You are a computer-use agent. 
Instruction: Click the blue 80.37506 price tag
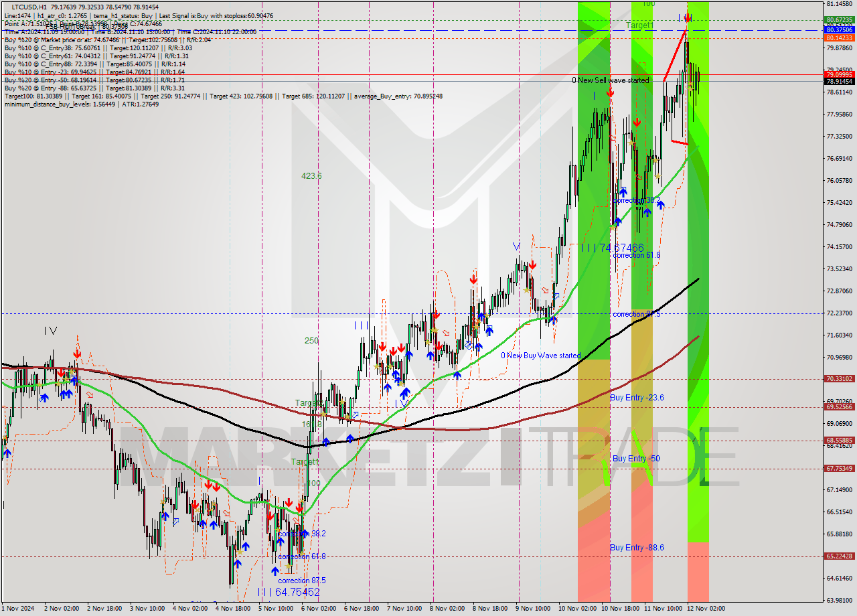coord(839,29)
